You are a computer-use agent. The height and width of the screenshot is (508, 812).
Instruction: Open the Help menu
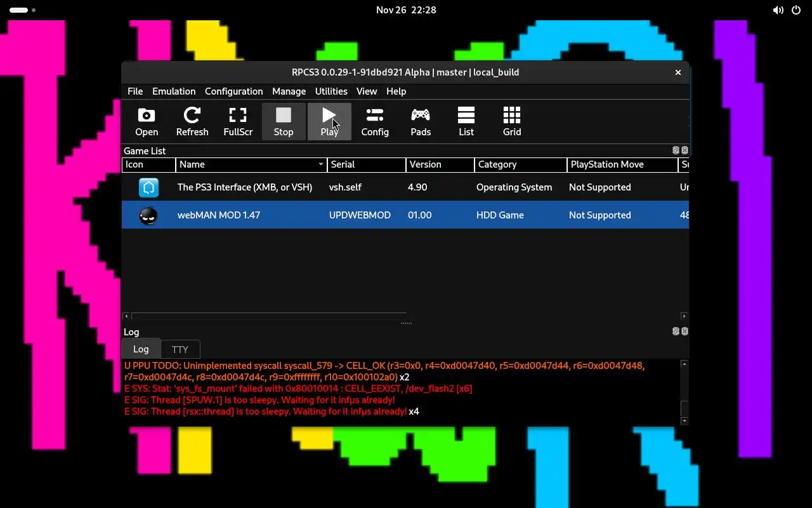tap(396, 91)
